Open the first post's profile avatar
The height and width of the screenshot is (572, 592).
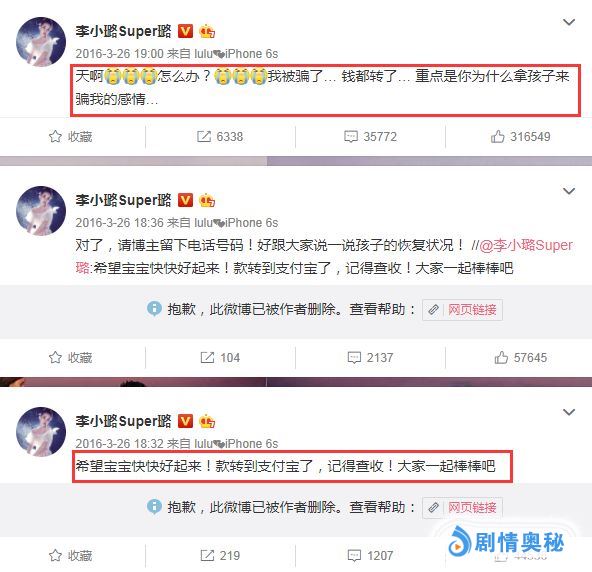[x=41, y=42]
